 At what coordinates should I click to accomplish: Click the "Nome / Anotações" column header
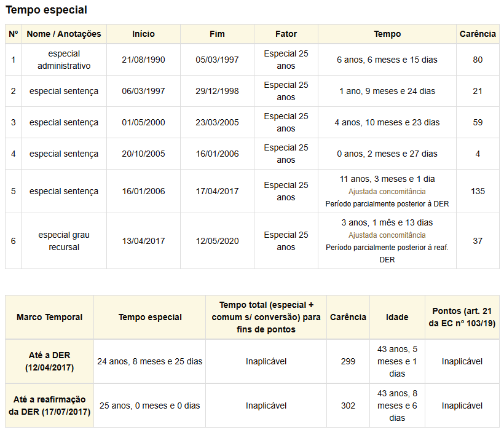click(64, 34)
